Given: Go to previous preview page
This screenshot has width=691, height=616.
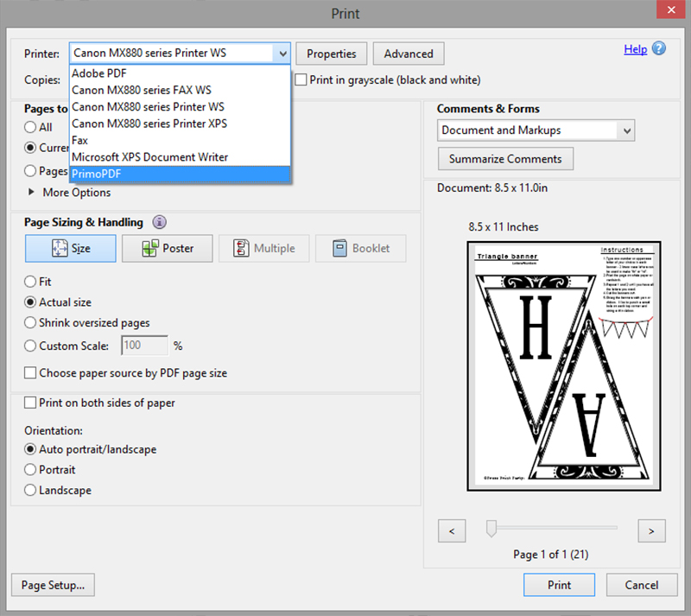Looking at the screenshot, I should [452, 530].
